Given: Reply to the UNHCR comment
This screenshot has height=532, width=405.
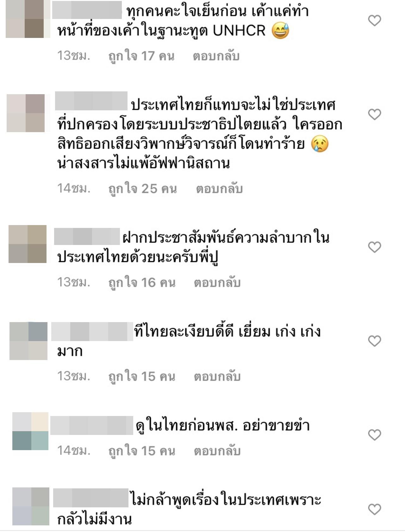Looking at the screenshot, I should coord(216,56).
